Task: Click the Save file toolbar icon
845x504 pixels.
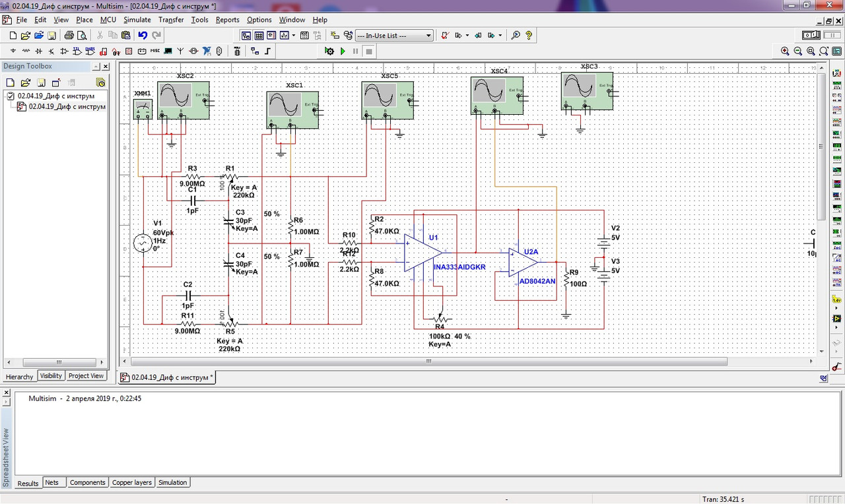Action: click(51, 36)
